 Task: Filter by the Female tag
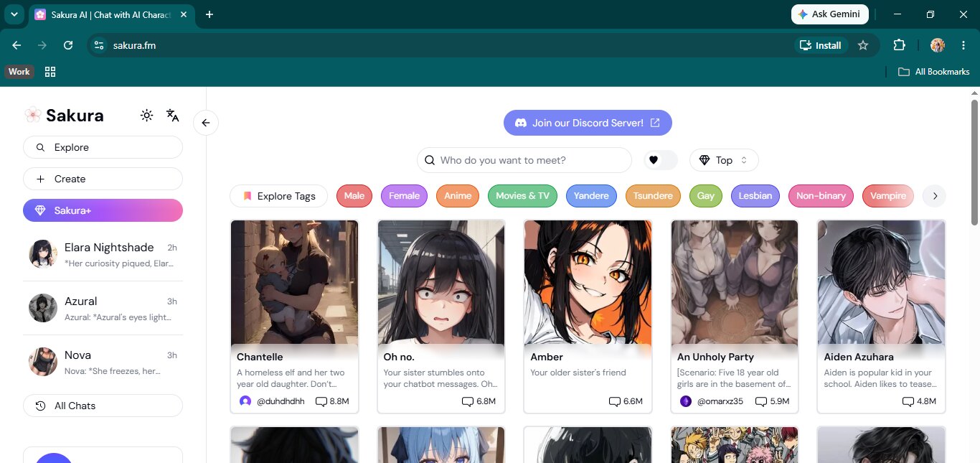click(404, 196)
